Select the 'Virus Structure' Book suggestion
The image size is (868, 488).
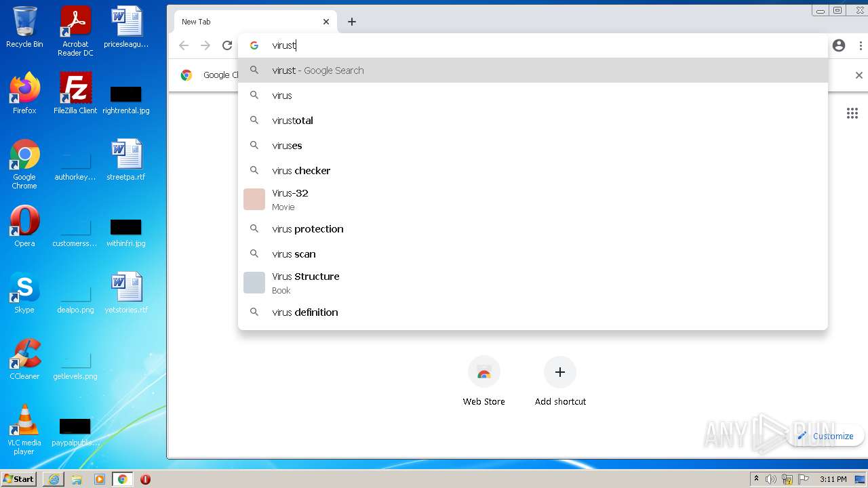click(533, 283)
